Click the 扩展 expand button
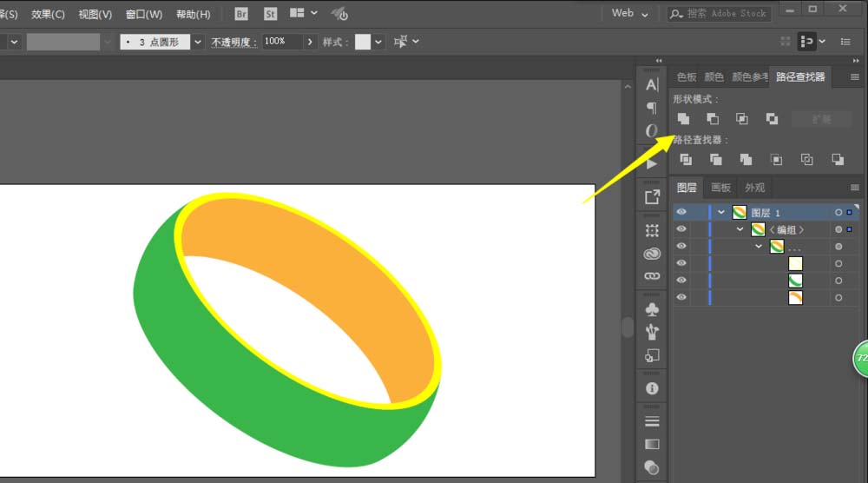Viewport: 868px width, 483px height. [821, 119]
